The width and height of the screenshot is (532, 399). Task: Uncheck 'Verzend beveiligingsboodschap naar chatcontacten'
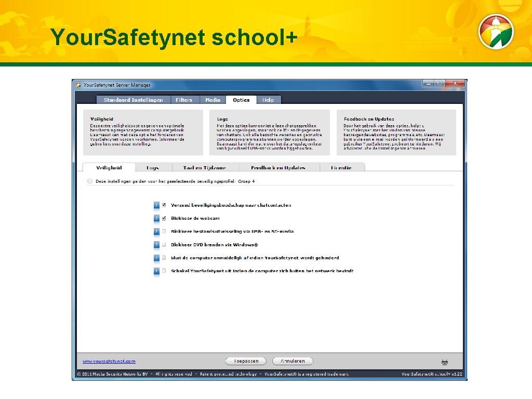[164, 205]
